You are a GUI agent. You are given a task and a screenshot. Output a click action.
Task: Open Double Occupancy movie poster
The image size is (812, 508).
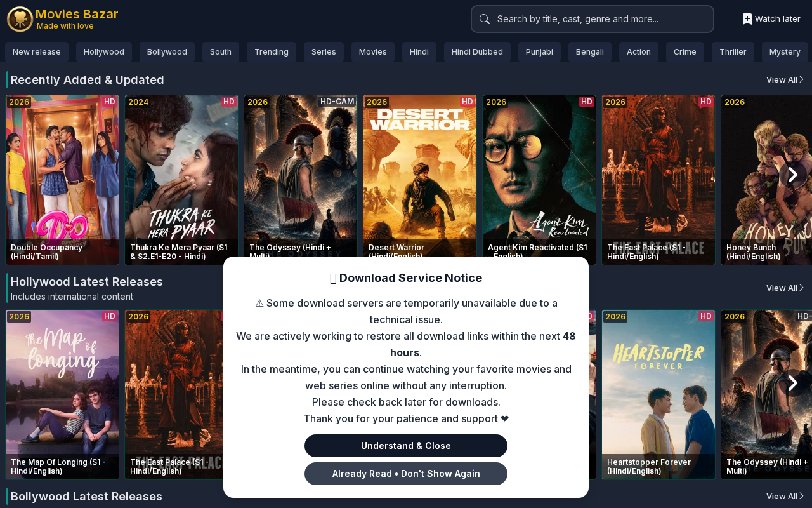tap(62, 180)
